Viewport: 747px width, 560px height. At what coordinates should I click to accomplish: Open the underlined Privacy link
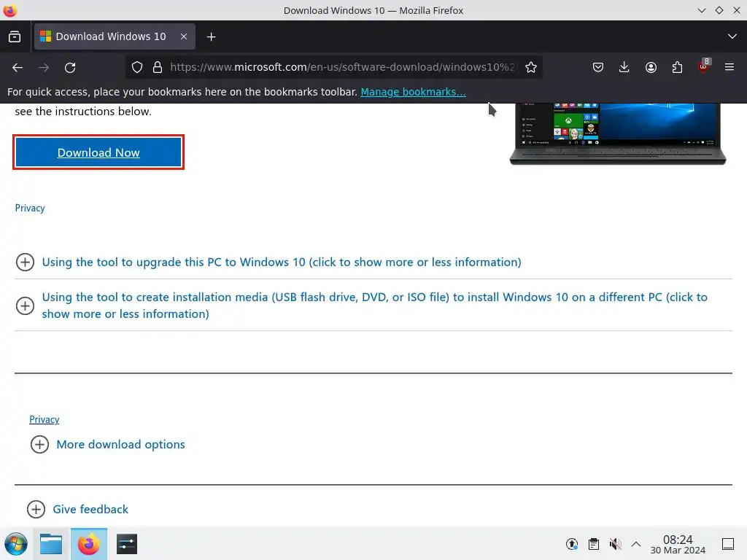[44, 419]
